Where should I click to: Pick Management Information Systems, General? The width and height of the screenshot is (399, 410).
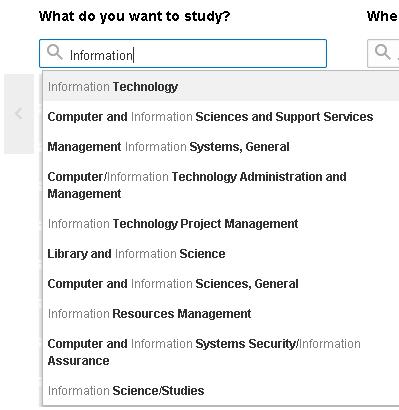point(221,147)
